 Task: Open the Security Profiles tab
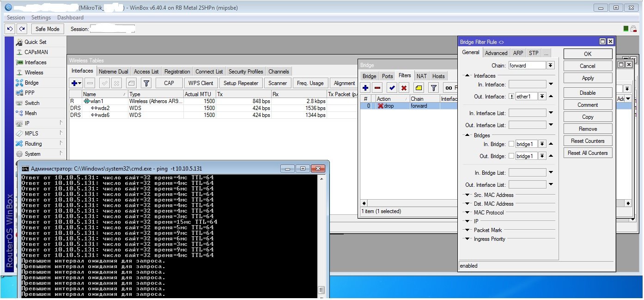[x=246, y=71]
